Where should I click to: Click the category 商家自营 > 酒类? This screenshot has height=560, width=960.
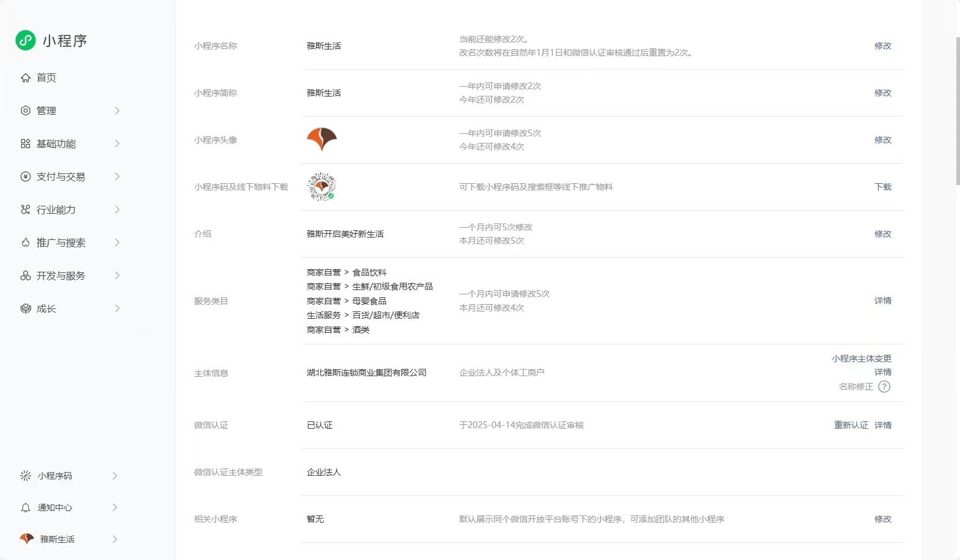[x=338, y=330]
